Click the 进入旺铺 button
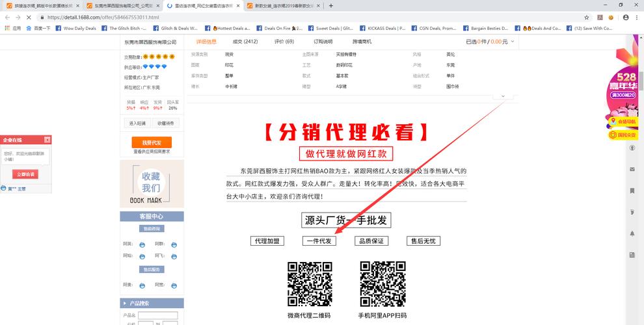The height and width of the screenshot is (325, 644). click(x=137, y=123)
